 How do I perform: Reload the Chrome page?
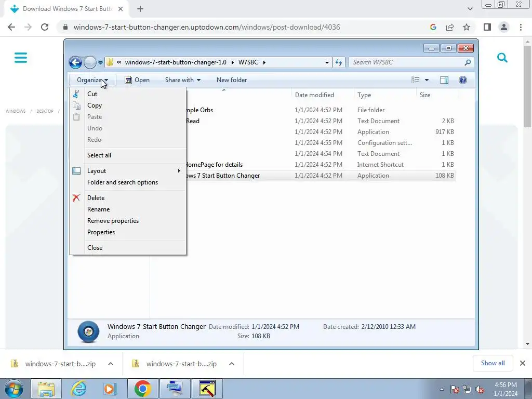pyautogui.click(x=45, y=27)
